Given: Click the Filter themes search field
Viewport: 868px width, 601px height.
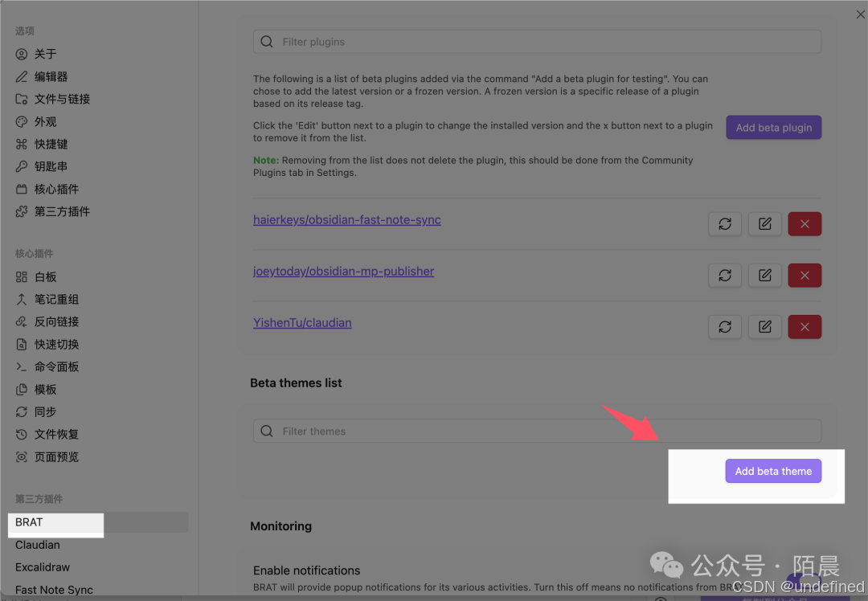Looking at the screenshot, I should pyautogui.click(x=537, y=431).
